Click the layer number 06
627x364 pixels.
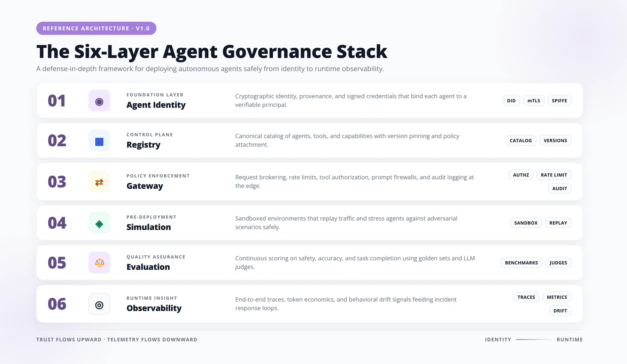point(57,304)
